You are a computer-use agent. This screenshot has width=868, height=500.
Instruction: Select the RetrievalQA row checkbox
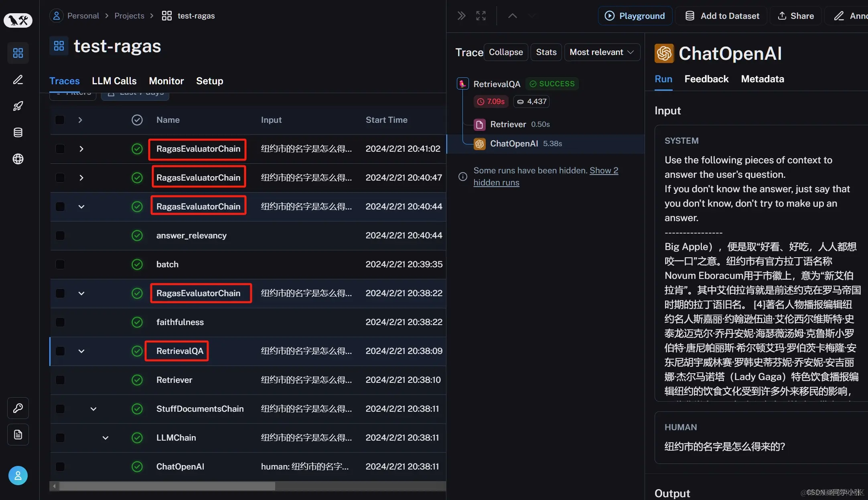tap(60, 351)
